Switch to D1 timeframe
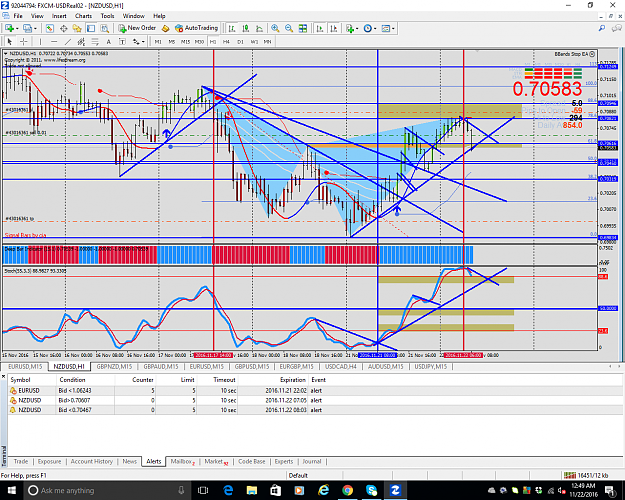 (x=240, y=41)
